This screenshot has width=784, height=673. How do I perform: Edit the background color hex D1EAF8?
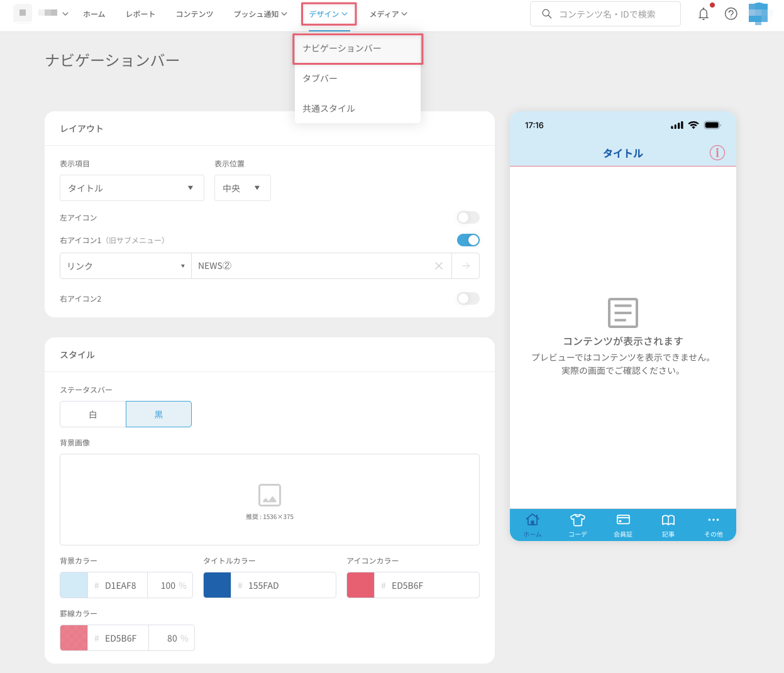click(118, 585)
